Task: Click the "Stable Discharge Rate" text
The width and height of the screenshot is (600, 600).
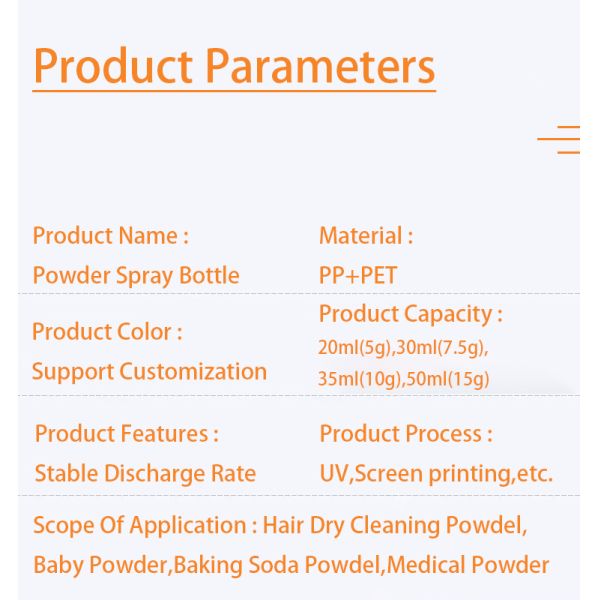Action: point(145,474)
